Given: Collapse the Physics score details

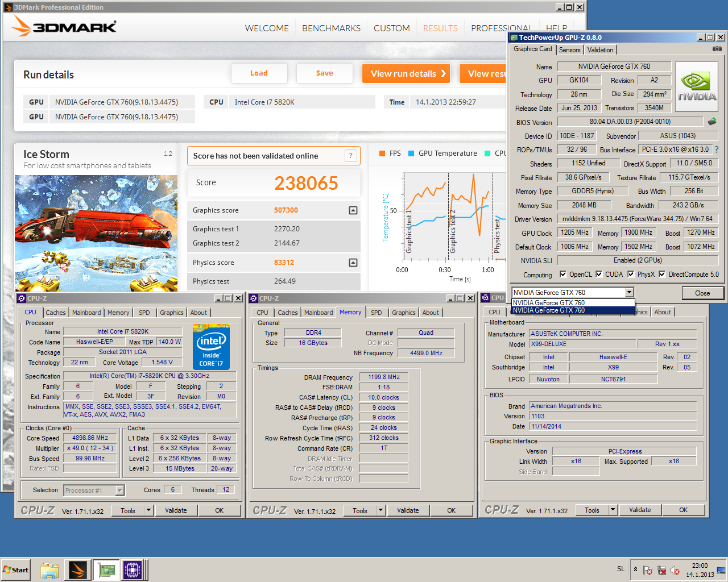Looking at the screenshot, I should pyautogui.click(x=353, y=263).
